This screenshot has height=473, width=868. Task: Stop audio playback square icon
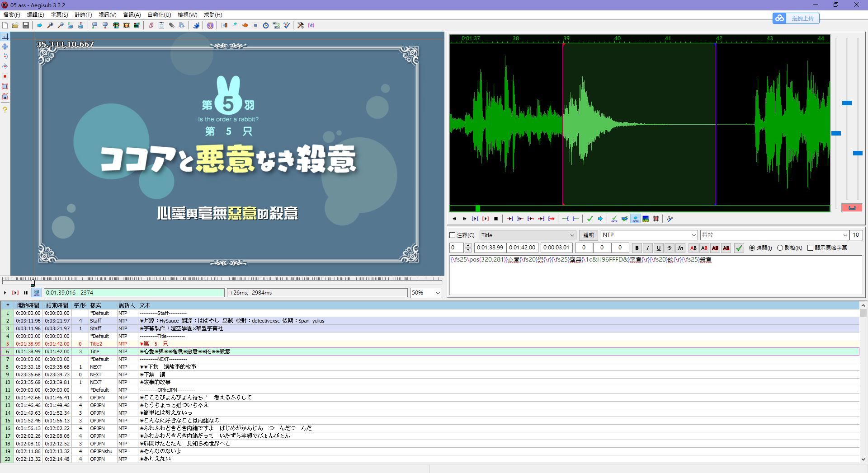click(x=496, y=219)
